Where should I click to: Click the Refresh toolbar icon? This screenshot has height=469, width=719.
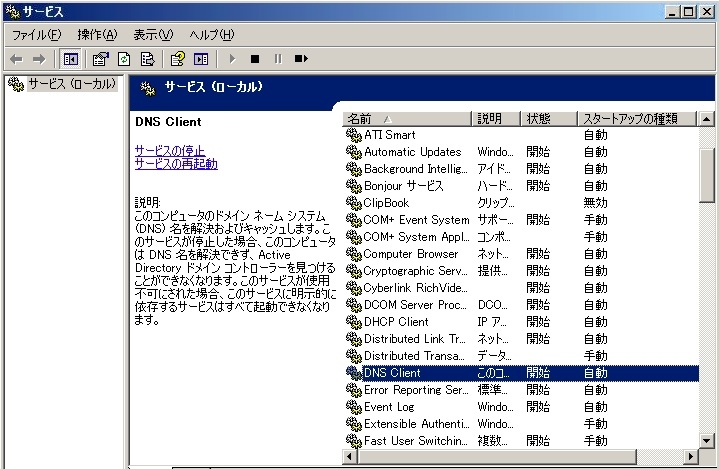coord(124,59)
